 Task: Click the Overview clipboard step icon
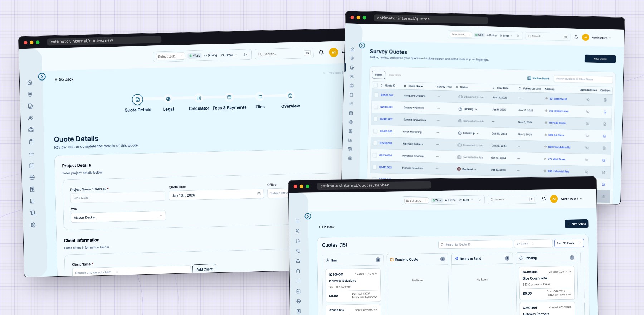(x=290, y=96)
